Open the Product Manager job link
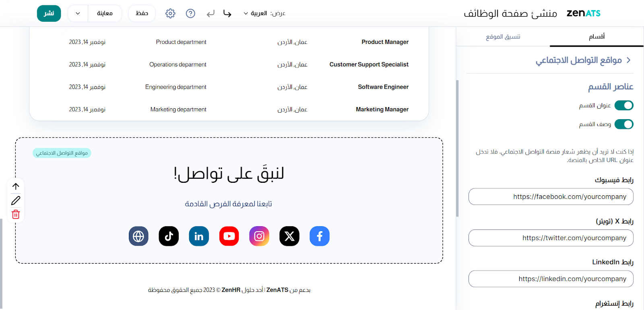Image resolution: width=644 pixels, height=310 pixels. [x=385, y=42]
